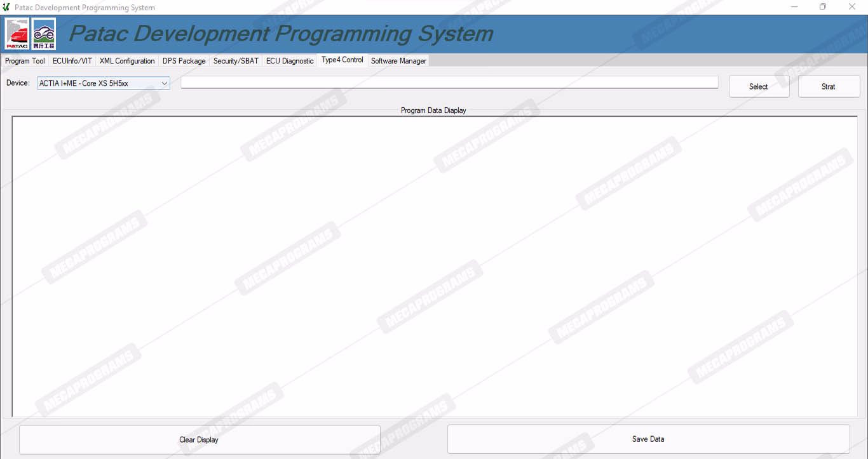
Task: Open the ECU Diagnostic tab
Action: [x=290, y=61]
